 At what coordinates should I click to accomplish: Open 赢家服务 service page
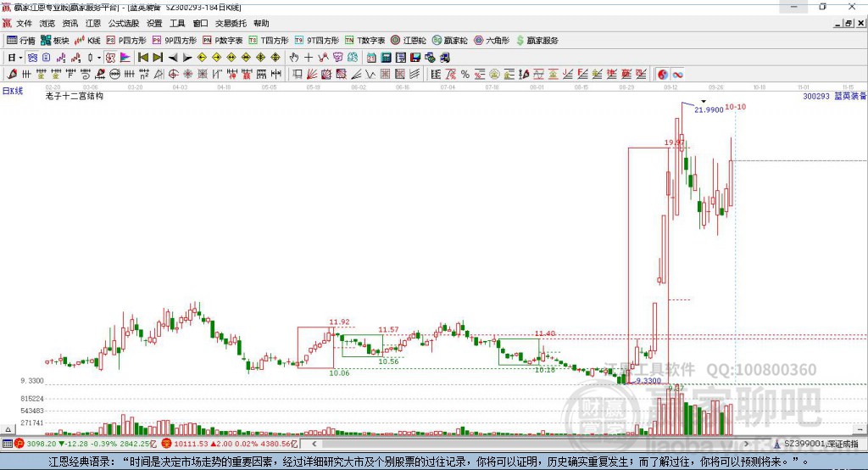click(x=537, y=41)
